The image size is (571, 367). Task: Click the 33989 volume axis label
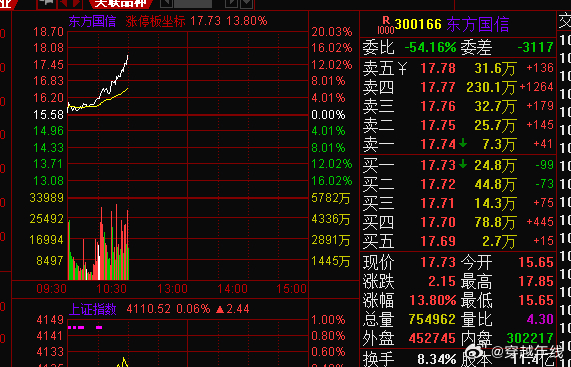47,198
